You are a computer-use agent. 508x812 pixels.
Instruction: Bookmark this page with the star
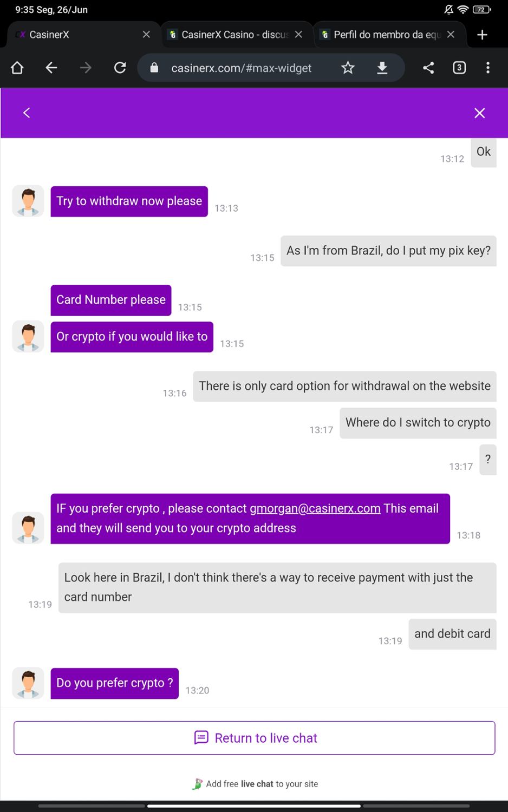(x=348, y=68)
